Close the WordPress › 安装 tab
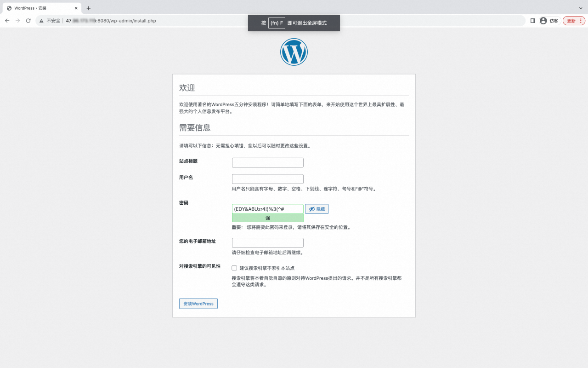Image resolution: width=588 pixels, height=368 pixels. click(76, 8)
